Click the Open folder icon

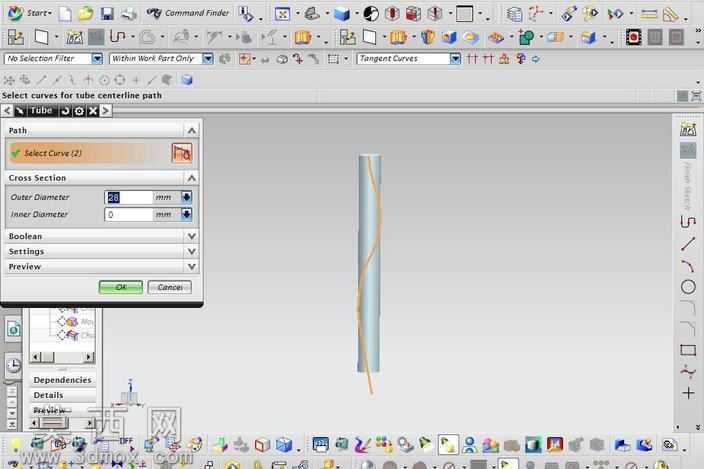point(85,14)
